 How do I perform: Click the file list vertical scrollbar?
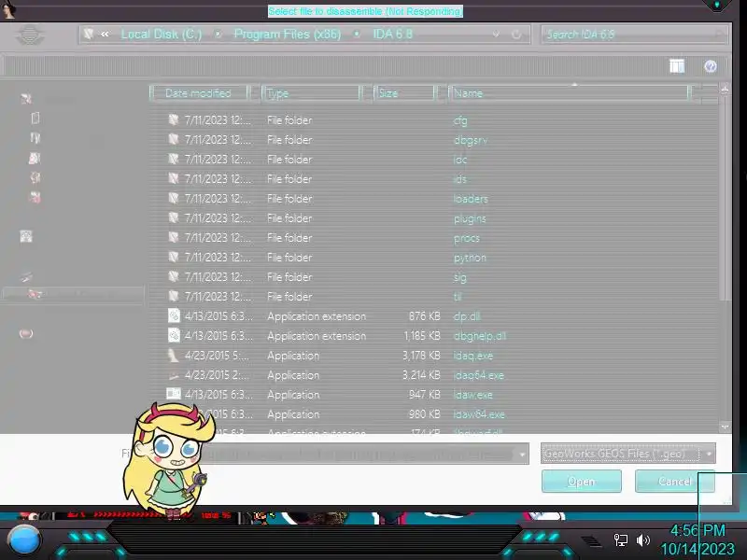[725, 200]
